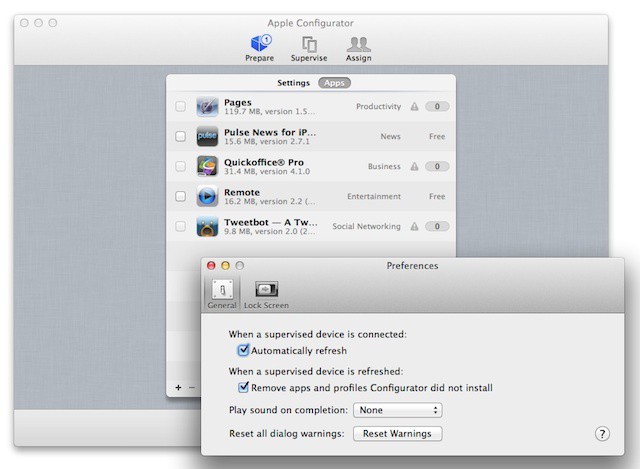Image resolution: width=640 pixels, height=469 pixels.
Task: Click the warning icon beside Quickoffice Pro
Action: tap(413, 166)
